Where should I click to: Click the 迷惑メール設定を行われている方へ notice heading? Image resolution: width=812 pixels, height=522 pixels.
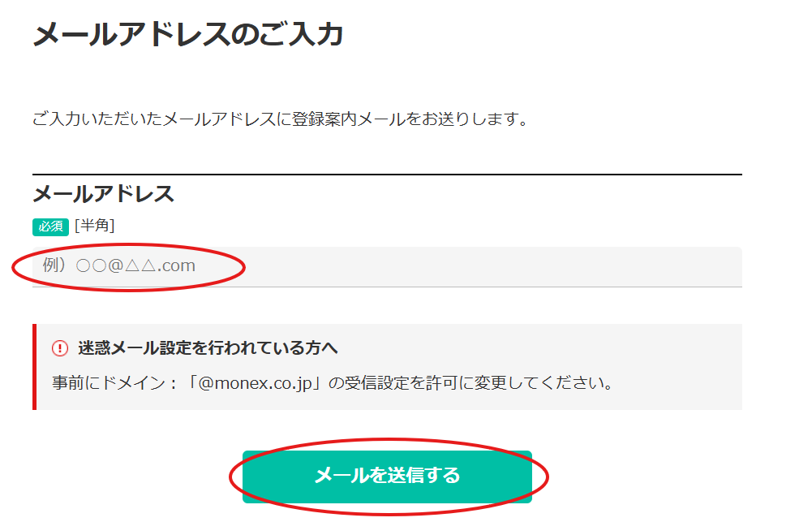coord(208,348)
